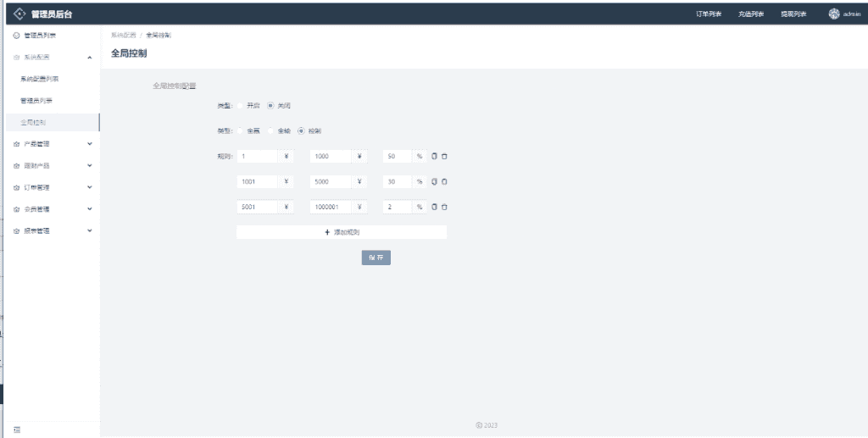Open 管理员列表 under 系统配置 submenu

pos(36,101)
